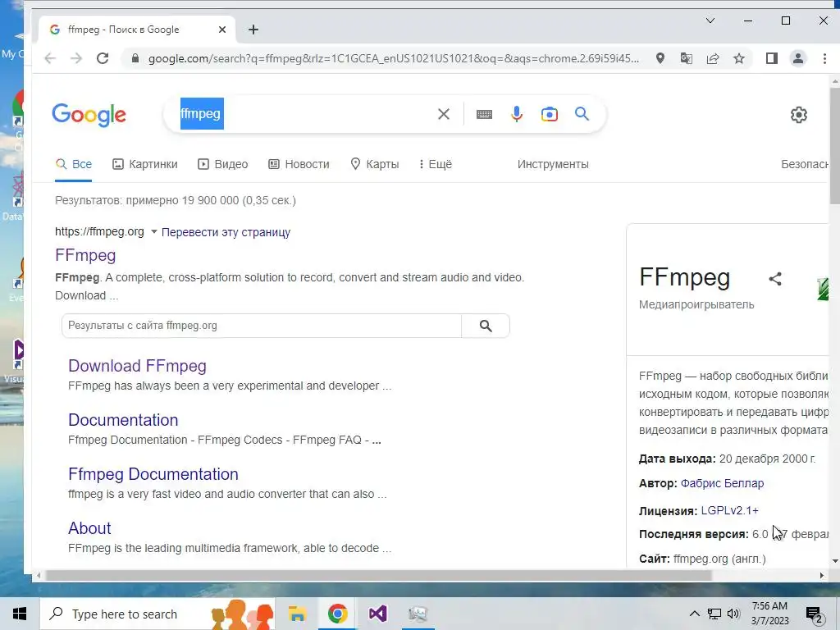The height and width of the screenshot is (630, 840).
Task: Open the Chrome profile avatar
Action: 797,58
